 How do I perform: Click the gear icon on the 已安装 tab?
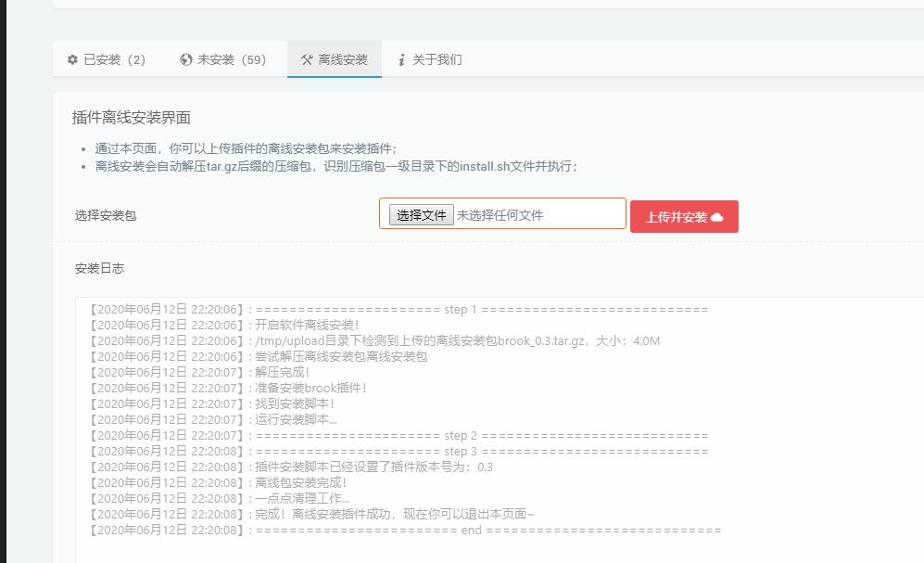72,59
